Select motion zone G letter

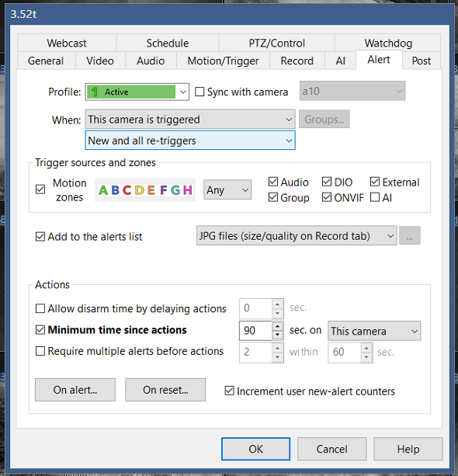175,190
